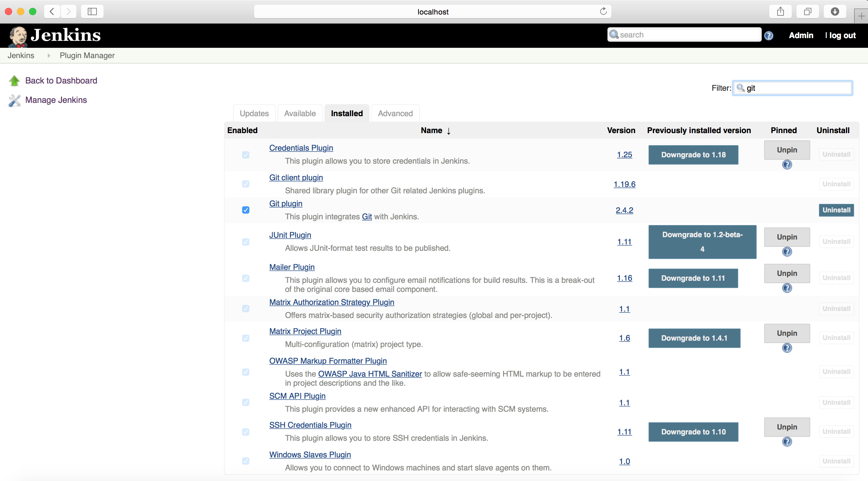Toggle SSH Credentials Plugin enabled checkbox

[x=246, y=432]
